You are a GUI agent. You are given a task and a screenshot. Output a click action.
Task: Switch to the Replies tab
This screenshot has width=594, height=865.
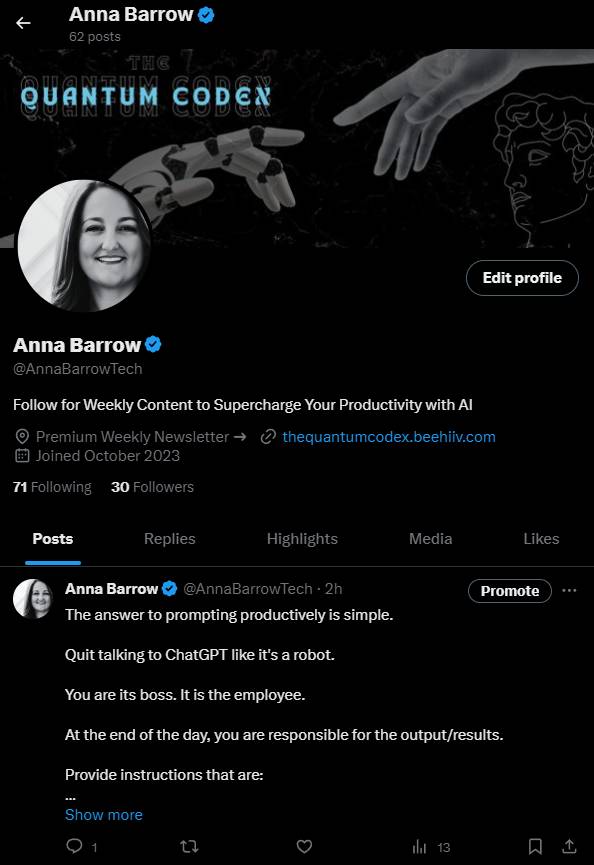[169, 538]
